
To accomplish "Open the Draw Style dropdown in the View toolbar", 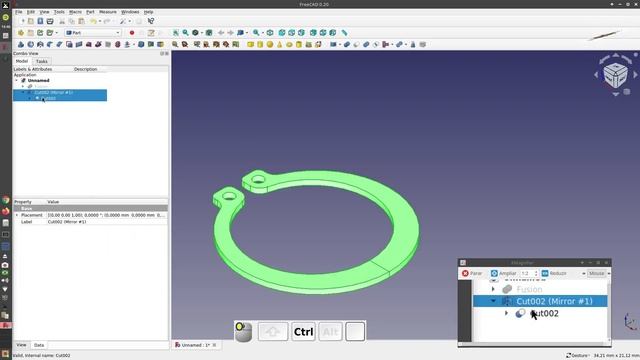I will click(202, 33).
